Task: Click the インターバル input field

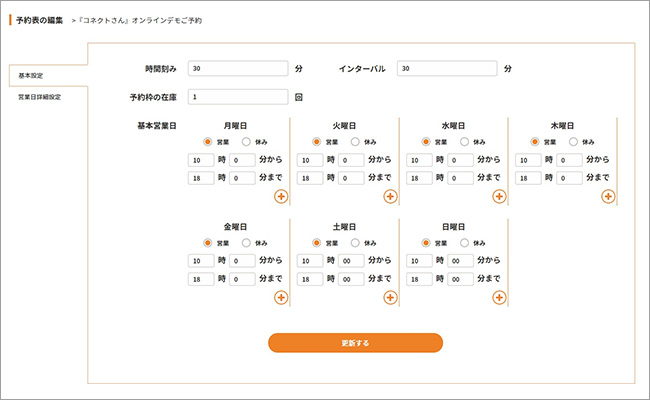Action: (446, 69)
